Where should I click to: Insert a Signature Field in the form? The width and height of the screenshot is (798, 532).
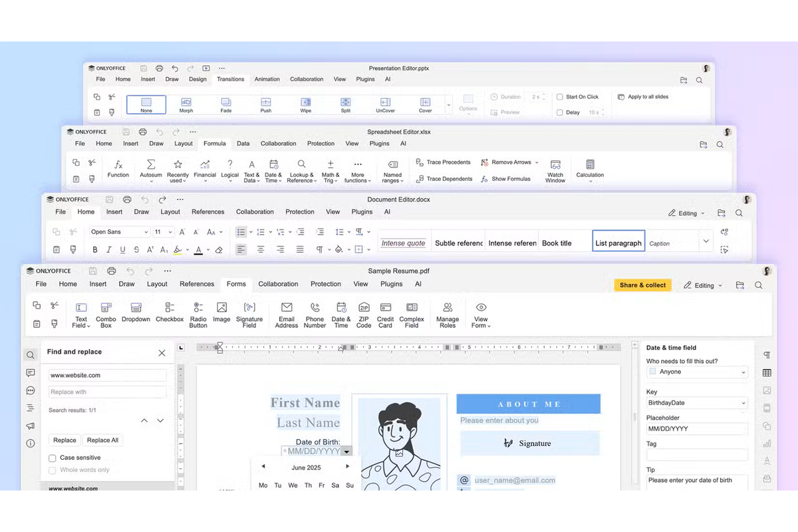(249, 313)
